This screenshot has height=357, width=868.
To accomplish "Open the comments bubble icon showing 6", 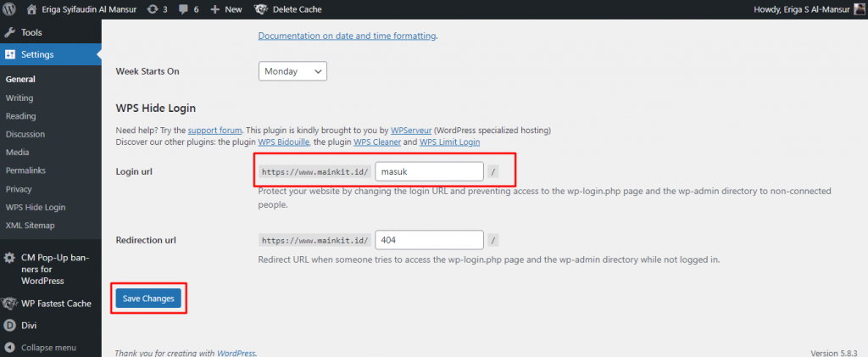I will (184, 9).
